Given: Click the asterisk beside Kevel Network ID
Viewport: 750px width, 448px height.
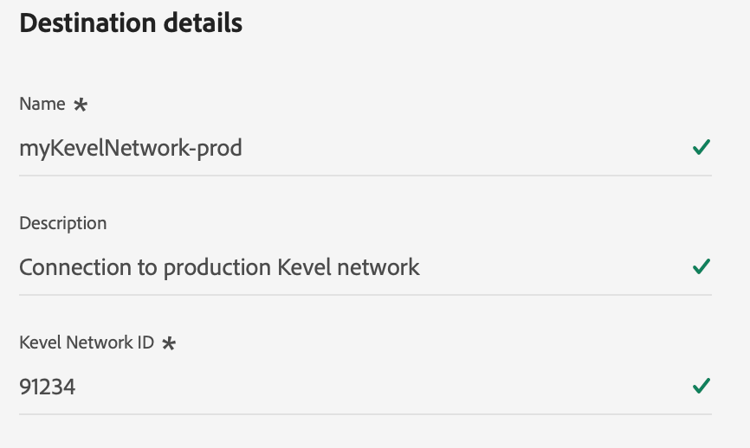Looking at the screenshot, I should point(169,343).
